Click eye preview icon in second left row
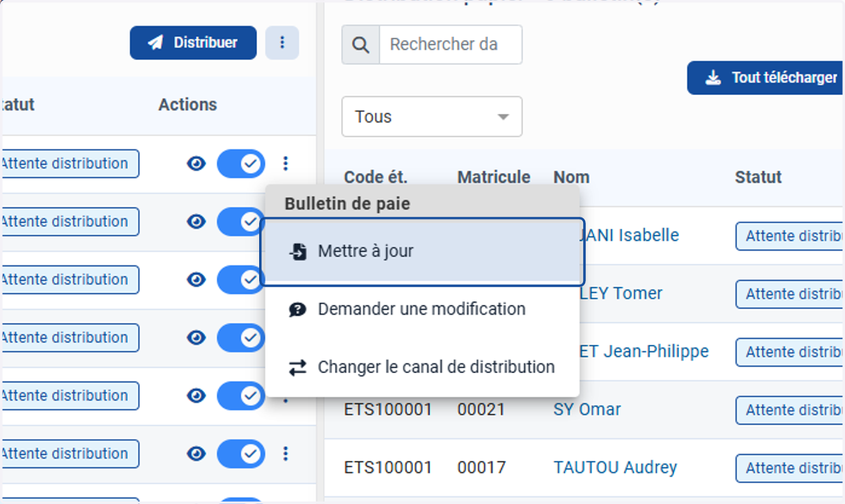The image size is (845, 504). click(x=196, y=222)
